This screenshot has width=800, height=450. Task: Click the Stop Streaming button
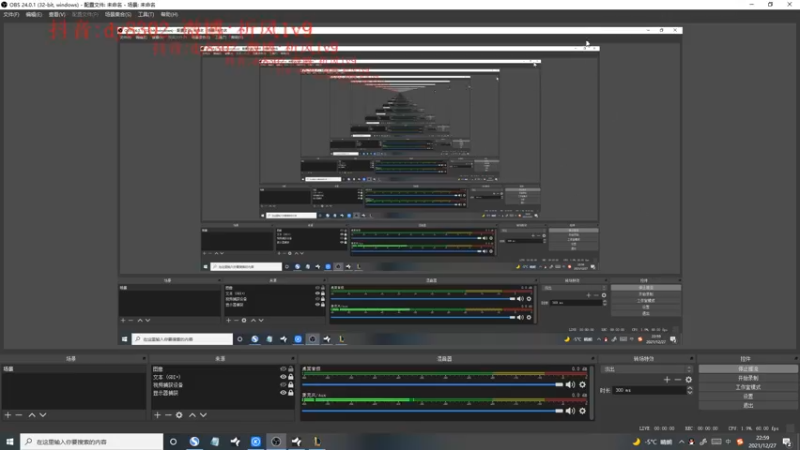click(748, 369)
